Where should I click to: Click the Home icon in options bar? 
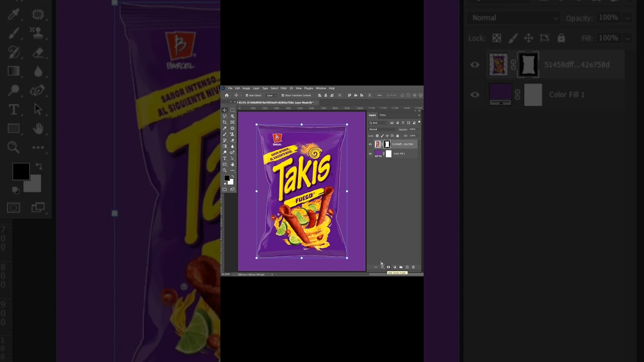point(226,96)
